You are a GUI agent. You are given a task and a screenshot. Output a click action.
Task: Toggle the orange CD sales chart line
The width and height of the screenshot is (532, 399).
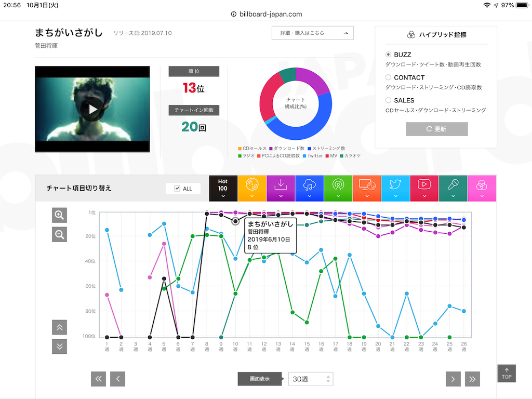click(252, 188)
